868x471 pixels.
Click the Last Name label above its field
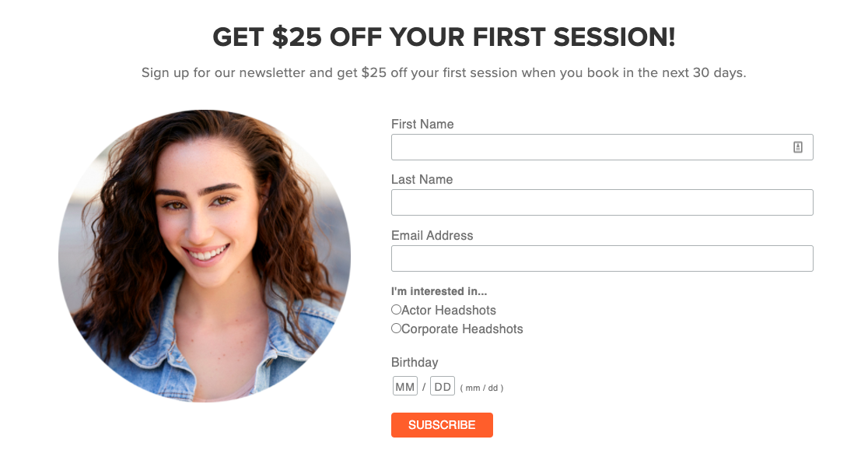click(422, 179)
